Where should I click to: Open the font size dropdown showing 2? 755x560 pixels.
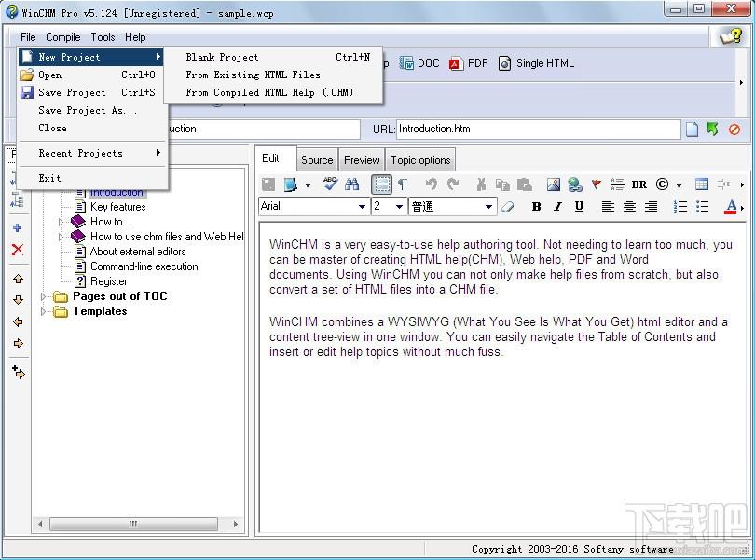(389, 207)
